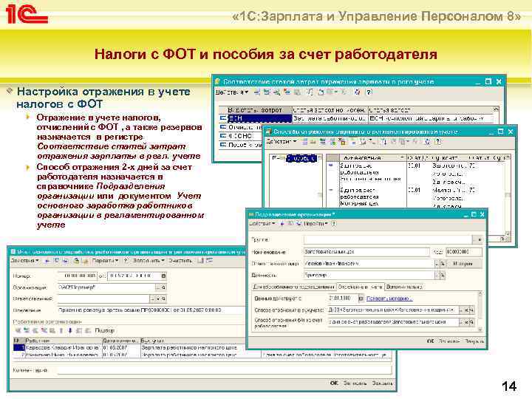The width and height of the screenshot is (532, 399).
Task: Click help icon in Соответствие статей затрат window
Action: pos(369,92)
